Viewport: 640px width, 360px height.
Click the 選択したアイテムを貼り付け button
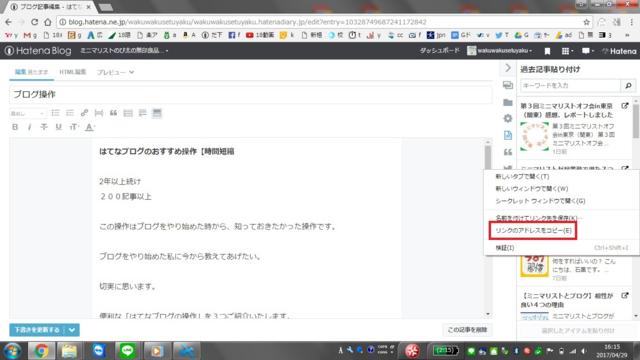point(578,331)
